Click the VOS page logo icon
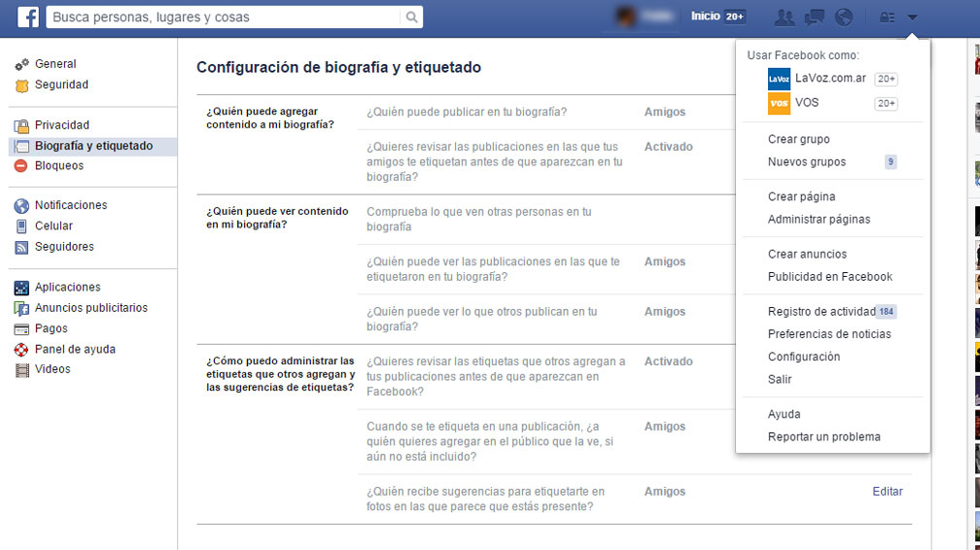980x550 pixels. [779, 103]
